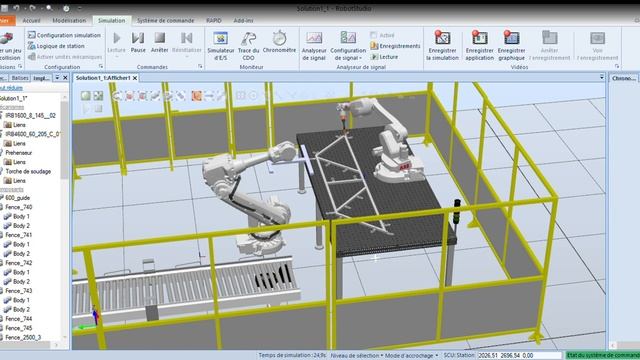Customize quick access toolbar dropdown

pyautogui.click(x=80, y=8)
